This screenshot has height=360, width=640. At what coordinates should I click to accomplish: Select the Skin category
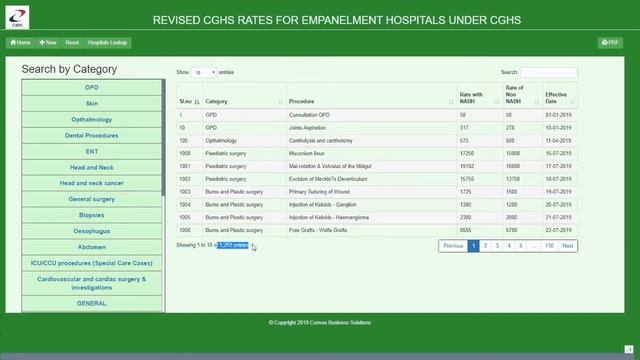[91, 103]
